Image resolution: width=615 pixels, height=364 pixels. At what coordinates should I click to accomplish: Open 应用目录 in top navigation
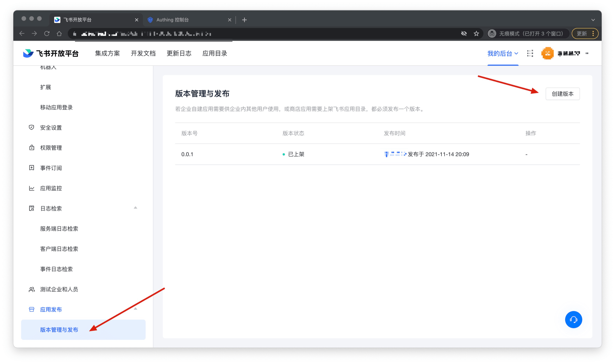[x=215, y=53]
